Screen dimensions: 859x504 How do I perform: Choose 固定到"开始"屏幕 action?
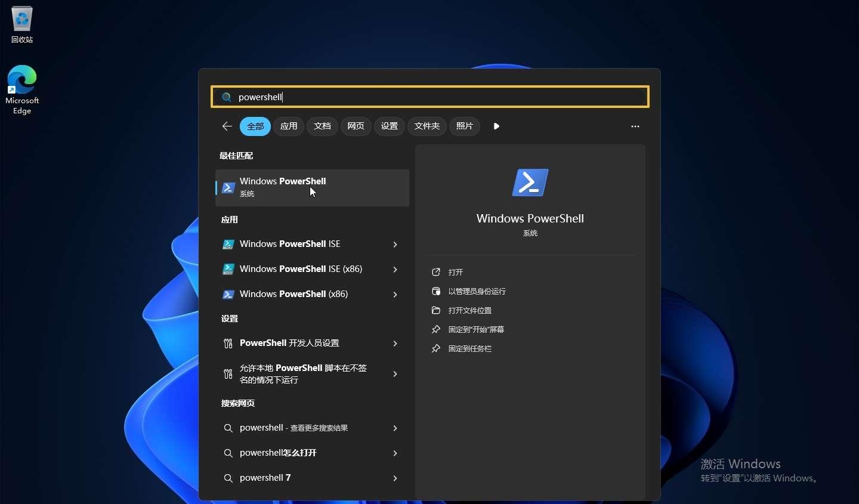pos(476,329)
